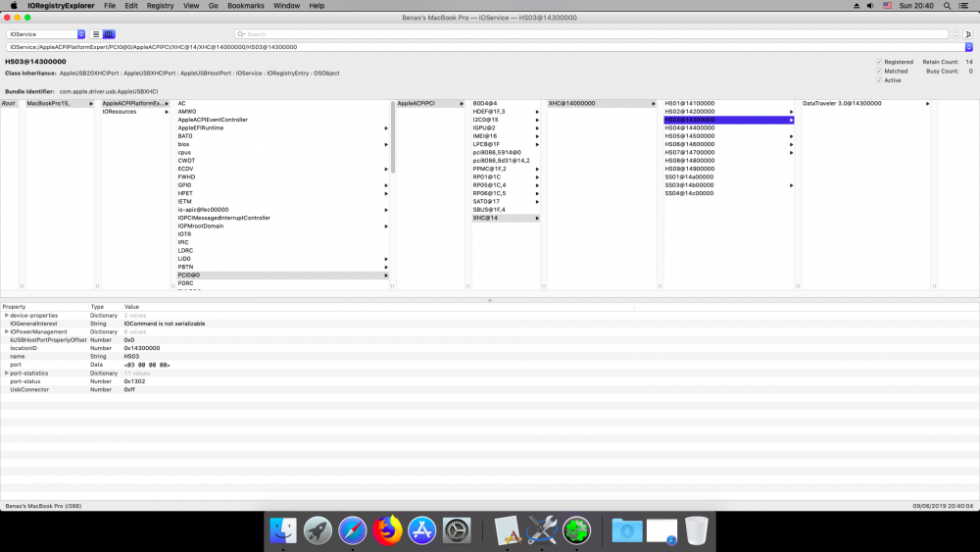Viewport: 980px width, 552px height.
Task: Open the Trash in Dock
Action: 696,530
